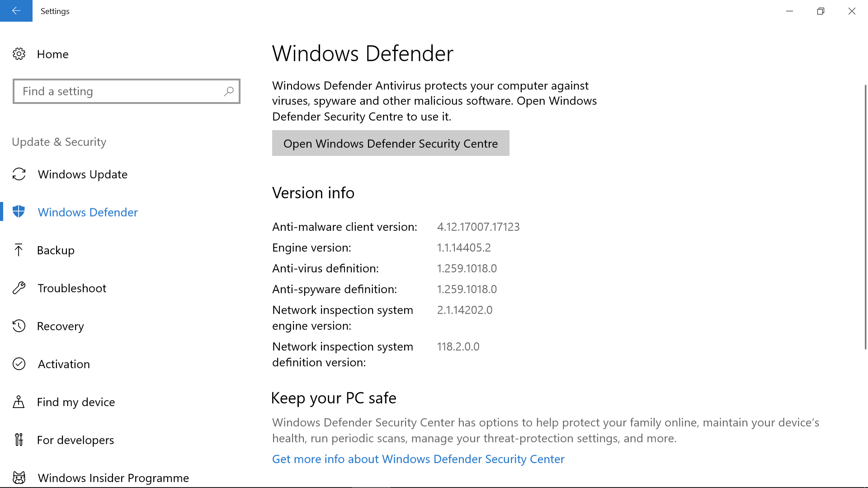Click the Find a setting search box
This screenshot has height=488, width=868.
tap(127, 91)
